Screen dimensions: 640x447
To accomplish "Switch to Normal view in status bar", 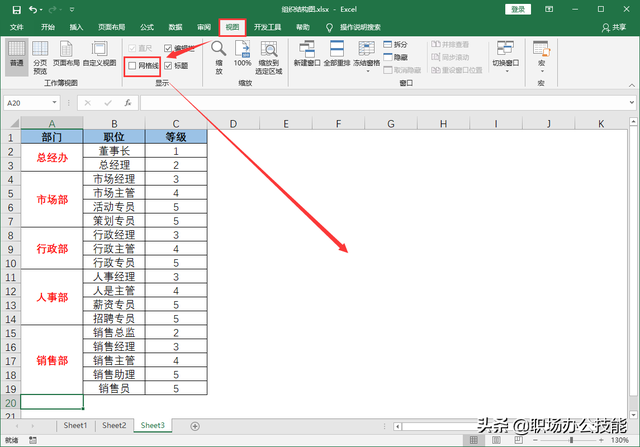I will pos(473,440).
